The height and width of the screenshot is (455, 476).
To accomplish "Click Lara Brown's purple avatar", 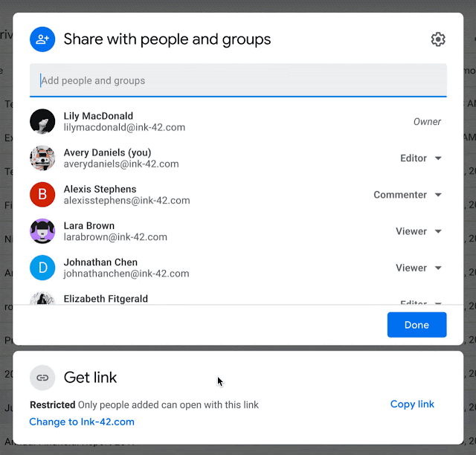I will (42, 231).
